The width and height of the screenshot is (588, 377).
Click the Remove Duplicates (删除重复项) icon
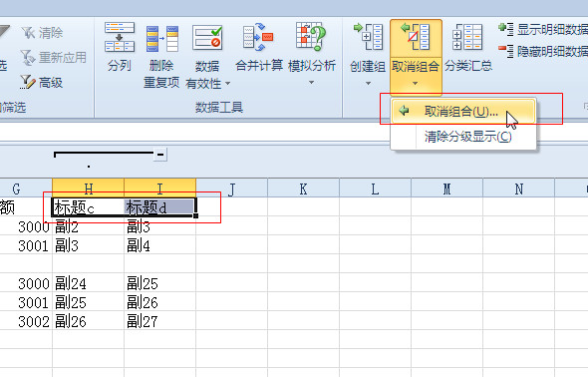162,39
